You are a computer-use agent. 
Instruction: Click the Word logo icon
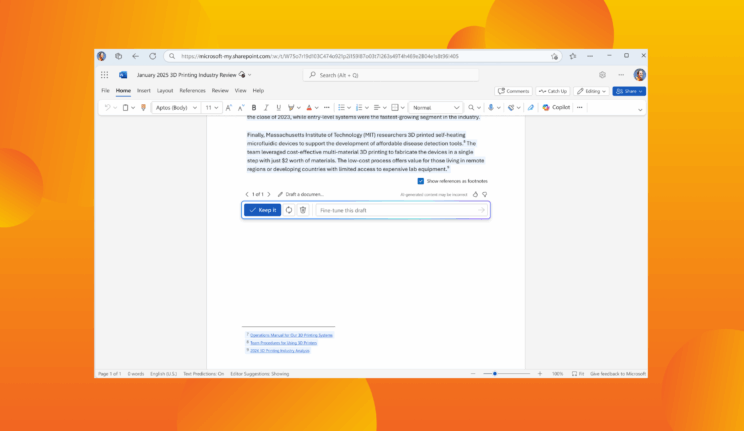pos(123,75)
